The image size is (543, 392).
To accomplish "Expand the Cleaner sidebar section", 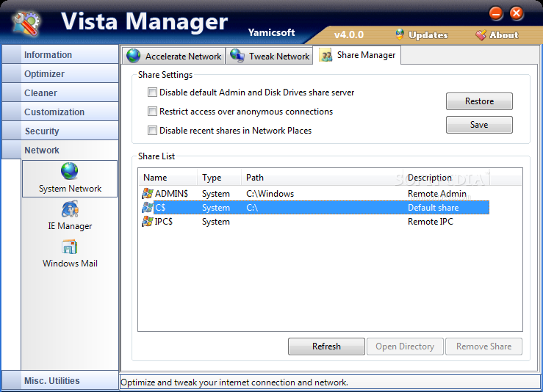I will [60, 92].
